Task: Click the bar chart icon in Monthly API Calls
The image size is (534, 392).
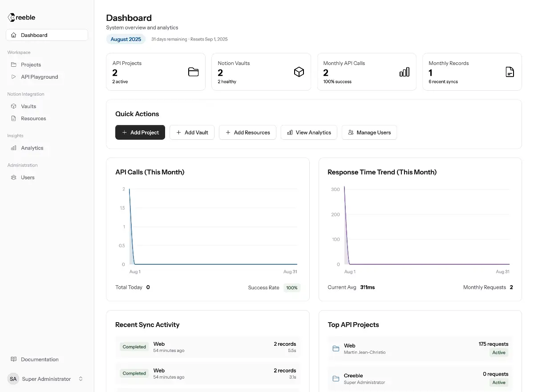Action: coord(404,72)
